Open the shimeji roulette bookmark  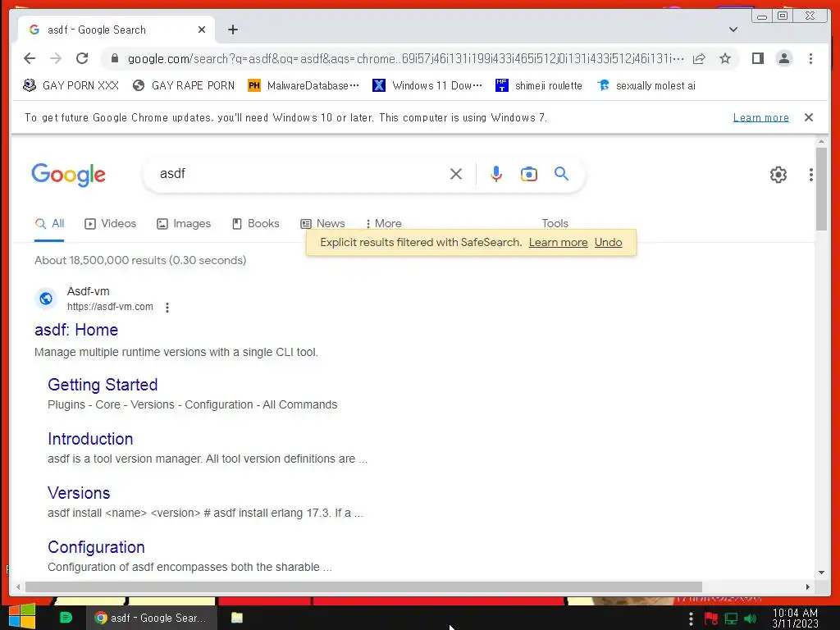539,85
